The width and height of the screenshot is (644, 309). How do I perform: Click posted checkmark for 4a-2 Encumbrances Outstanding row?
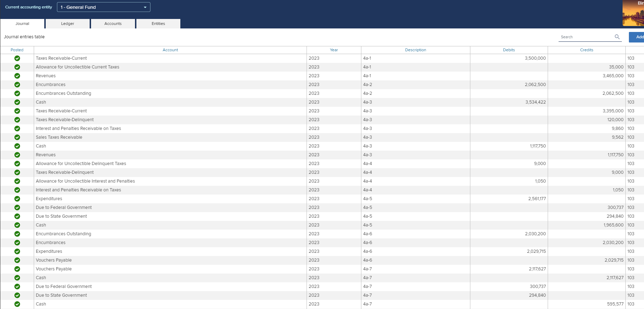[x=17, y=93]
